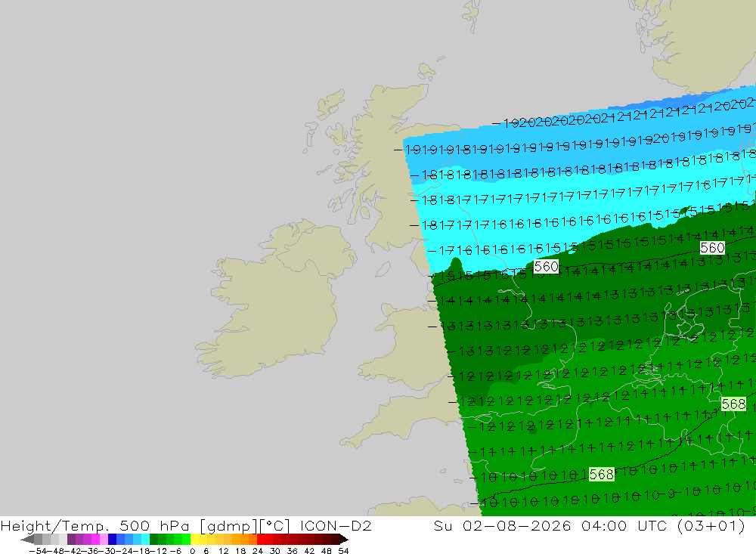
Task: Click the '[gdmp][°C]' units text
Action: coord(245,525)
